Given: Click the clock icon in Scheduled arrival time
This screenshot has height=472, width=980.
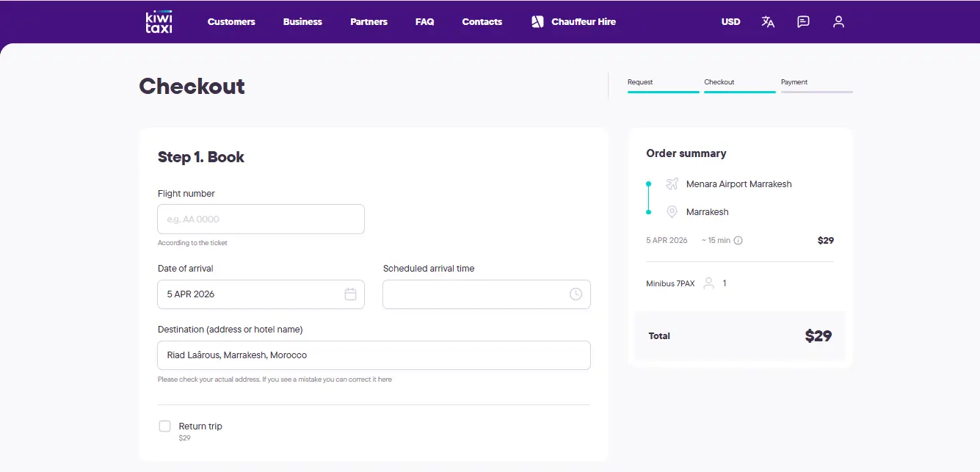Looking at the screenshot, I should click(x=576, y=294).
